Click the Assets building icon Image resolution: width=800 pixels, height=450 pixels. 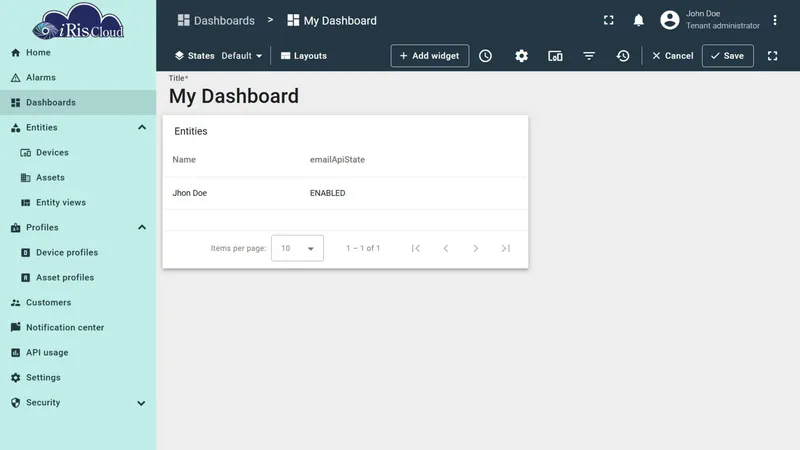[26, 178]
